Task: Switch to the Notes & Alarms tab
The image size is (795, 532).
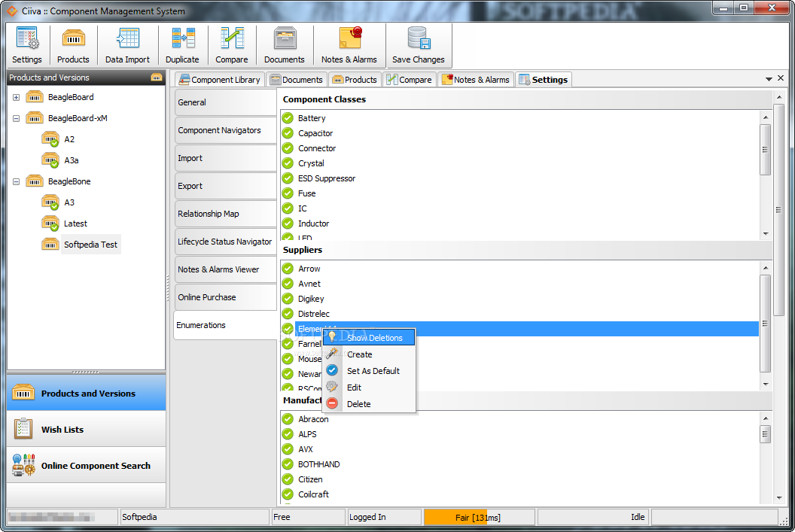Action: coord(476,80)
